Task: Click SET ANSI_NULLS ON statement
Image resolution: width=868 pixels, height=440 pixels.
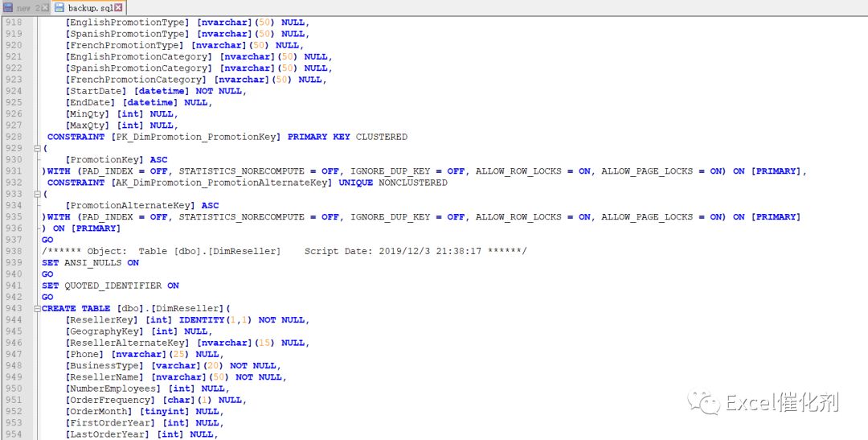Action: 90,263
